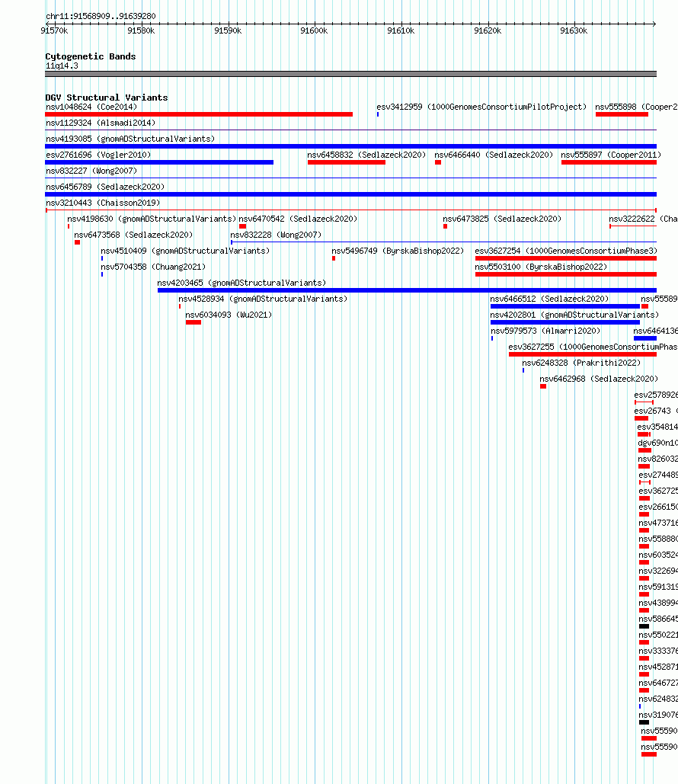Click the red bar under nsv6034093 (Wu2021)
The width and height of the screenshot is (678, 784).
pyautogui.click(x=193, y=322)
